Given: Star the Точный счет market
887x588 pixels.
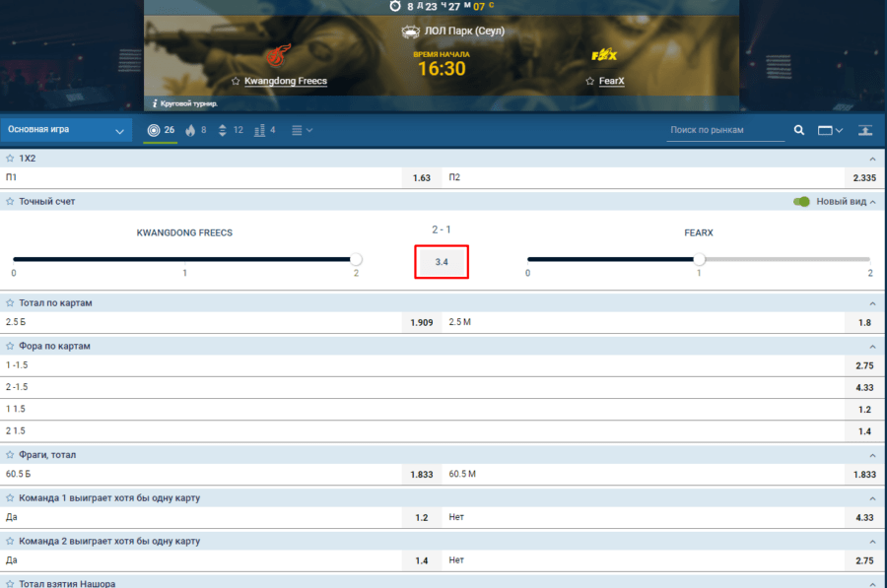Looking at the screenshot, I should [x=10, y=202].
